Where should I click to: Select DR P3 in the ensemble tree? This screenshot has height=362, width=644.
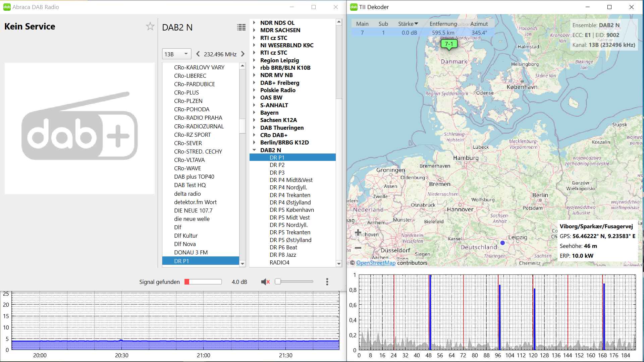coord(277,173)
